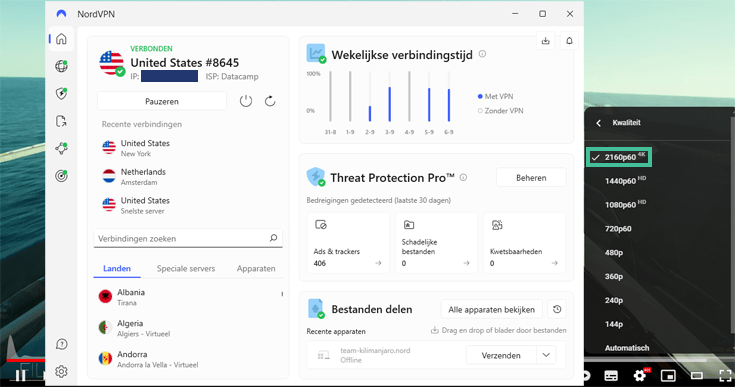Screen dimensions: 735x387
Task: Open the Meshnet sidebar icon
Action: coord(61,149)
